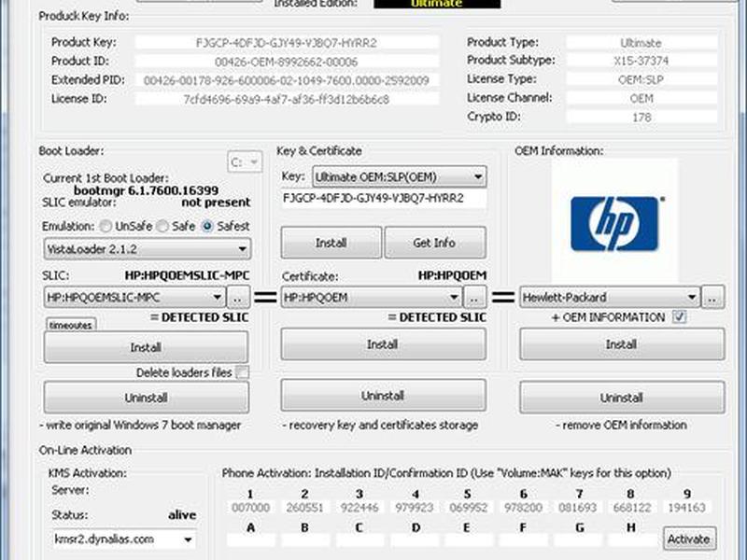Click Installation ID block 7 value 081693

point(577,508)
